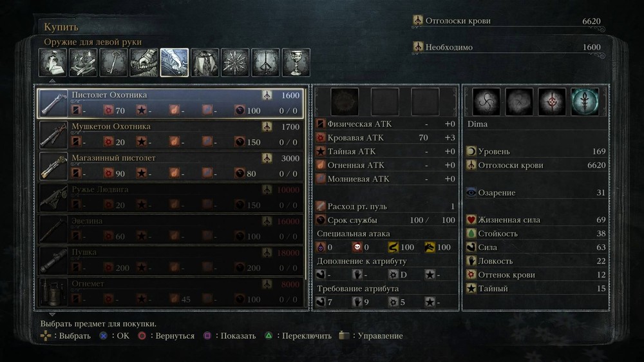Select Мушкетон Охотника weapon entry

(x=171, y=135)
